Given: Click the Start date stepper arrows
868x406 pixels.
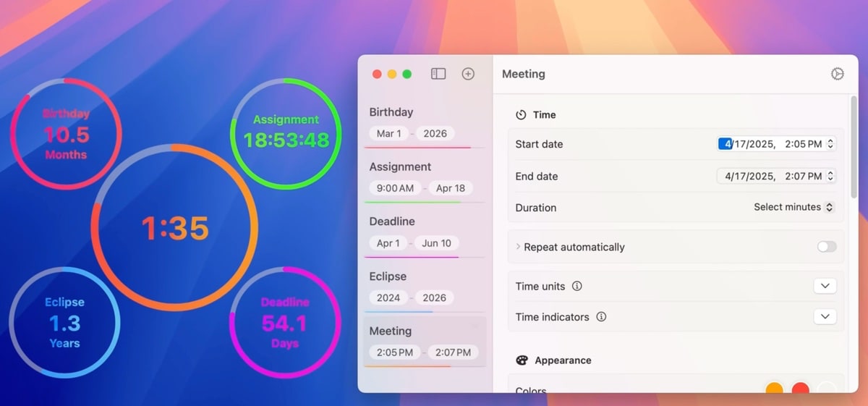Looking at the screenshot, I should pyautogui.click(x=830, y=144).
